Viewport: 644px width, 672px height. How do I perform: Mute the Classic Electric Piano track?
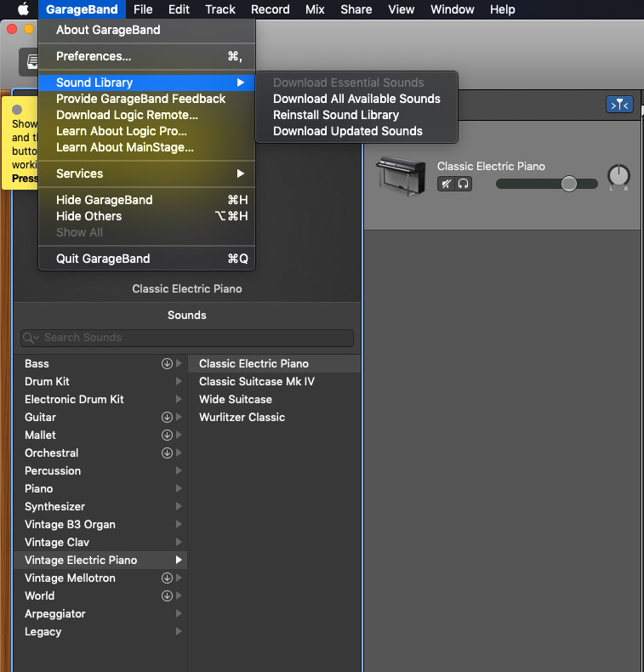(x=446, y=184)
